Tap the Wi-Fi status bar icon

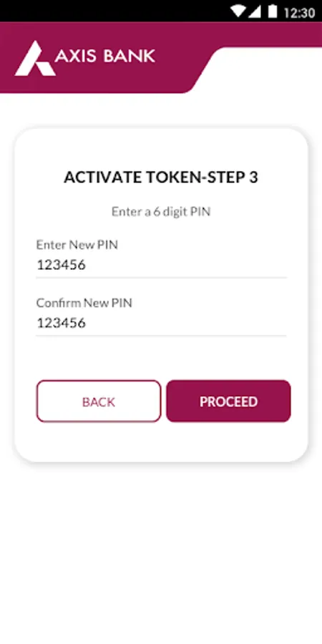pos(238,11)
